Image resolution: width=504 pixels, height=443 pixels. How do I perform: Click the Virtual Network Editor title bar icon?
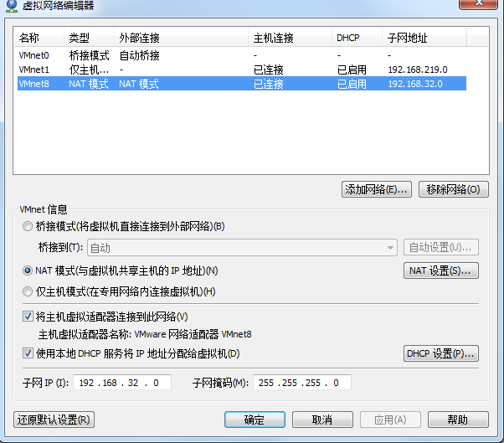(12, 6)
